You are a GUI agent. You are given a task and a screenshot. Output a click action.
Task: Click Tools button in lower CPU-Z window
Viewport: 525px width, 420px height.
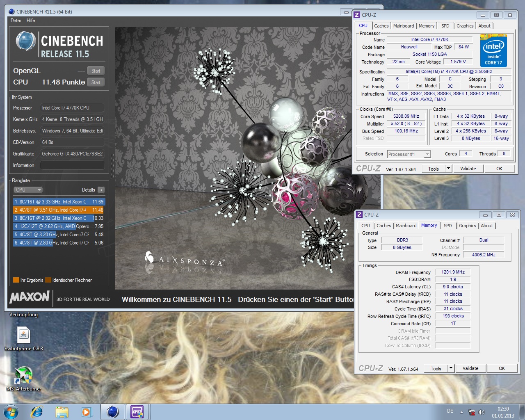pyautogui.click(x=436, y=368)
